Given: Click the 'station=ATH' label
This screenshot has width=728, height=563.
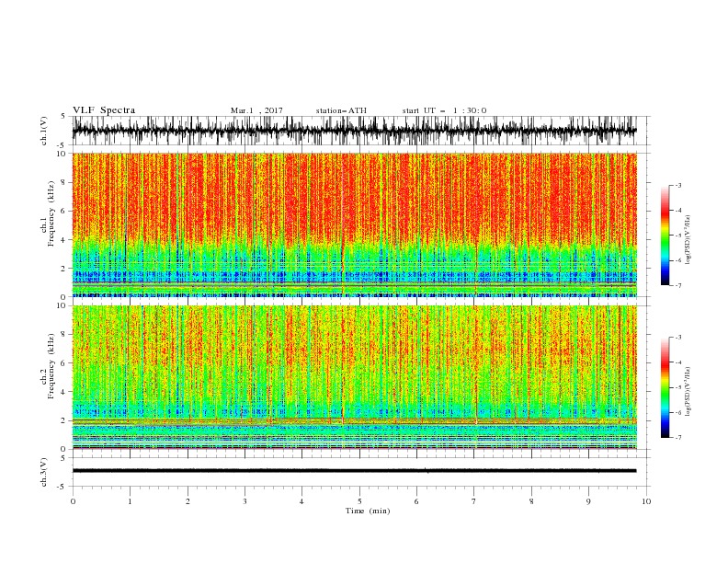Looking at the screenshot, I should point(341,110).
